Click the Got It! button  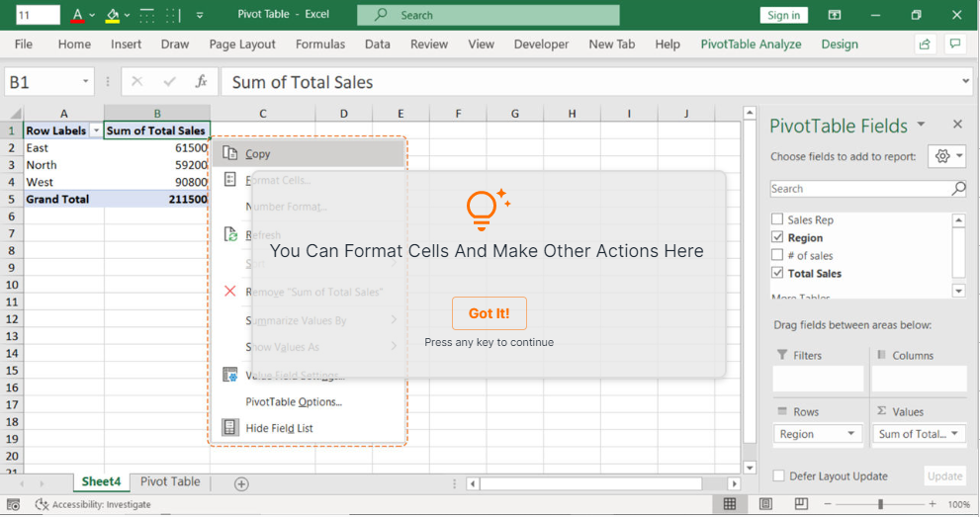tap(490, 313)
